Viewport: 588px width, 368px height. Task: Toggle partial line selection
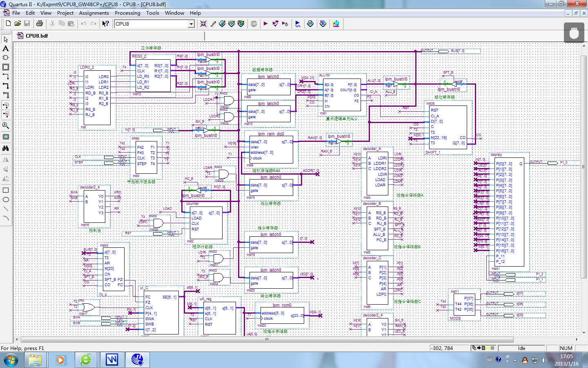click(6, 114)
